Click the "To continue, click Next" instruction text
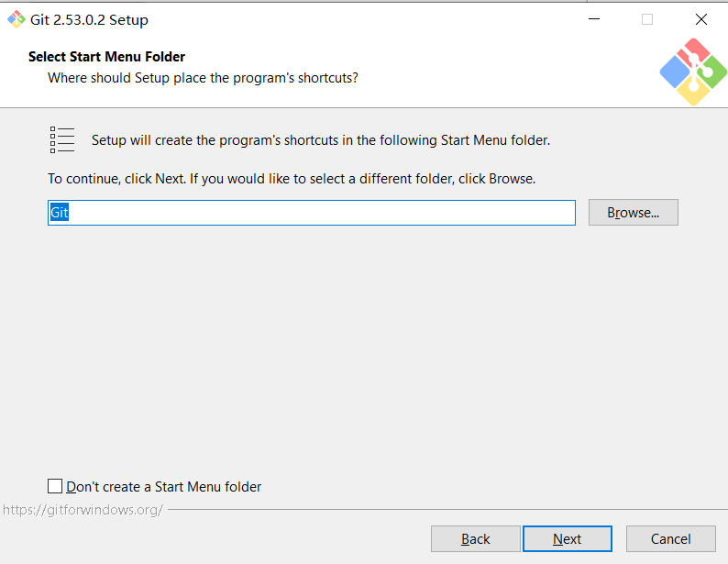 point(292,179)
